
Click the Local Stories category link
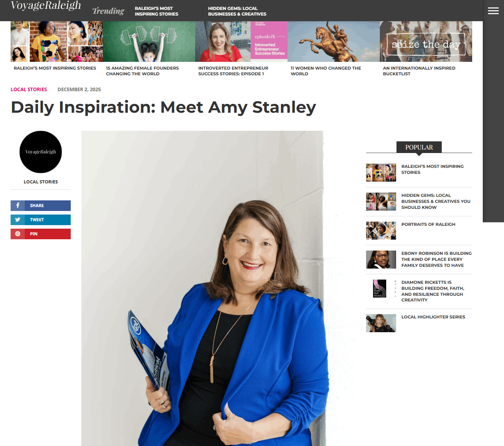coord(29,89)
